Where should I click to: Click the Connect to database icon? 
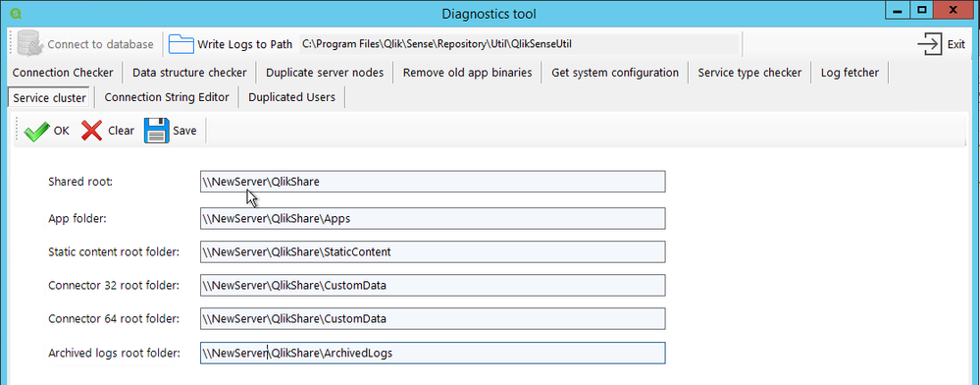(x=30, y=44)
